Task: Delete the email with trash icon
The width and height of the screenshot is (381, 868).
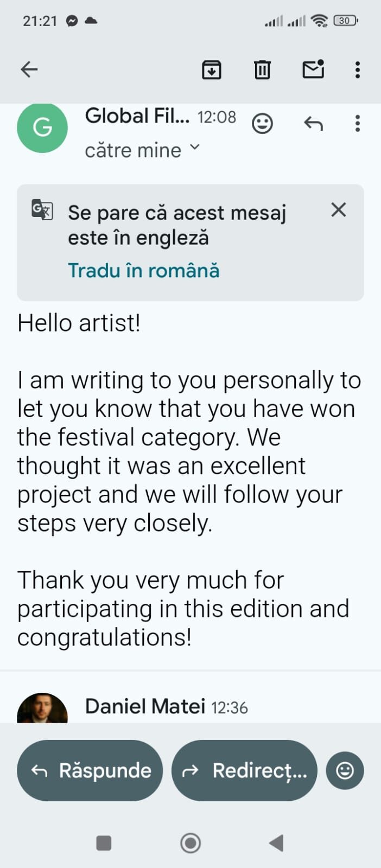Action: click(x=262, y=70)
